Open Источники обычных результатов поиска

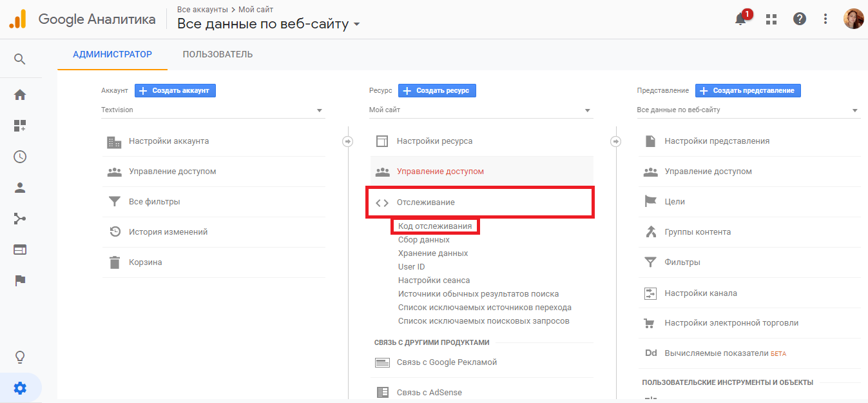click(x=478, y=294)
